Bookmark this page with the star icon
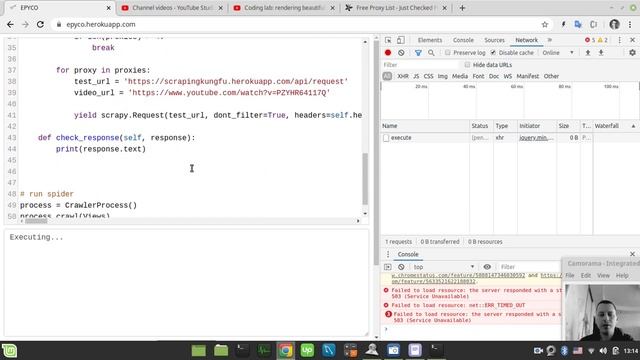This screenshot has height=360, width=640. pos(544,24)
